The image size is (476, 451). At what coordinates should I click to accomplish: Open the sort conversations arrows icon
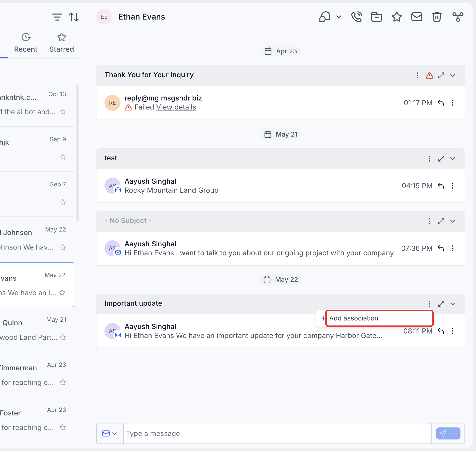point(74,17)
